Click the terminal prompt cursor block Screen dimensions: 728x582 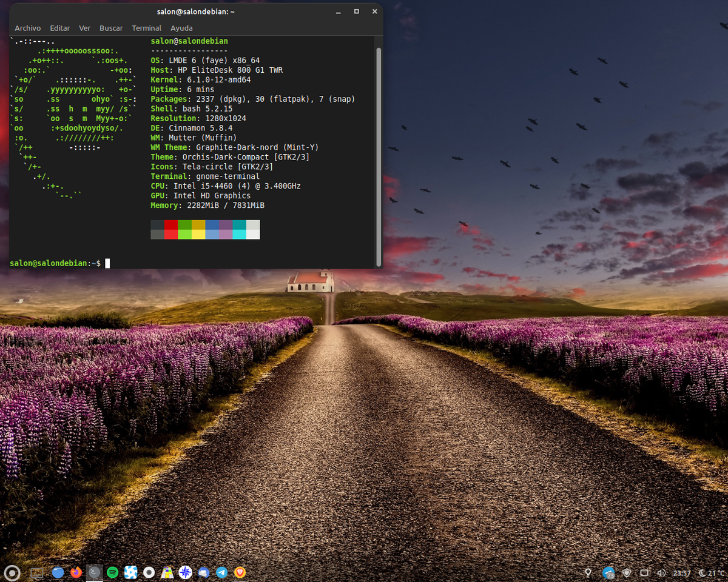(107, 263)
